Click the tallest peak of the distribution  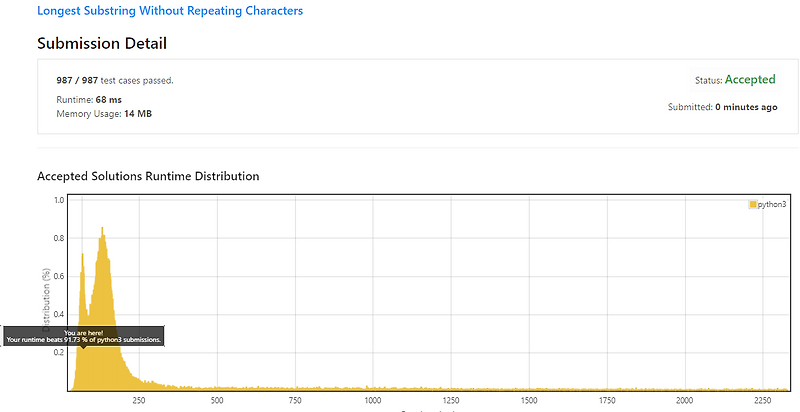(103, 228)
